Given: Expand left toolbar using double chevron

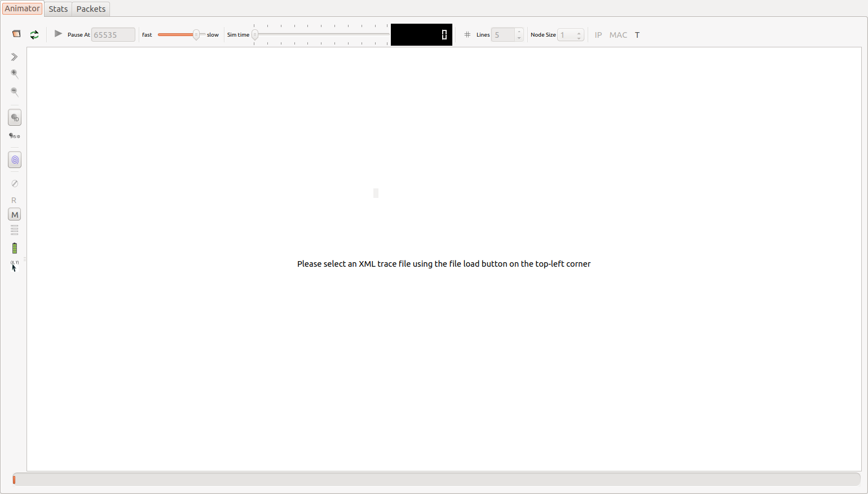Looking at the screenshot, I should tap(15, 57).
